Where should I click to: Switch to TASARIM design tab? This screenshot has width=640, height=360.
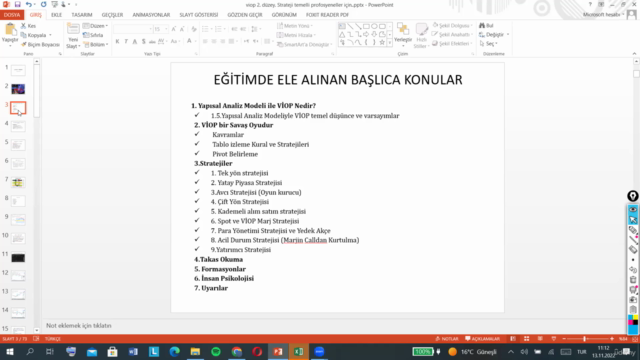point(82,15)
